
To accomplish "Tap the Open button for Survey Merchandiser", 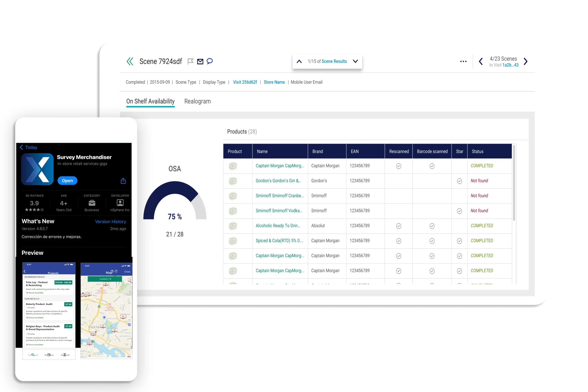I will pyautogui.click(x=67, y=180).
